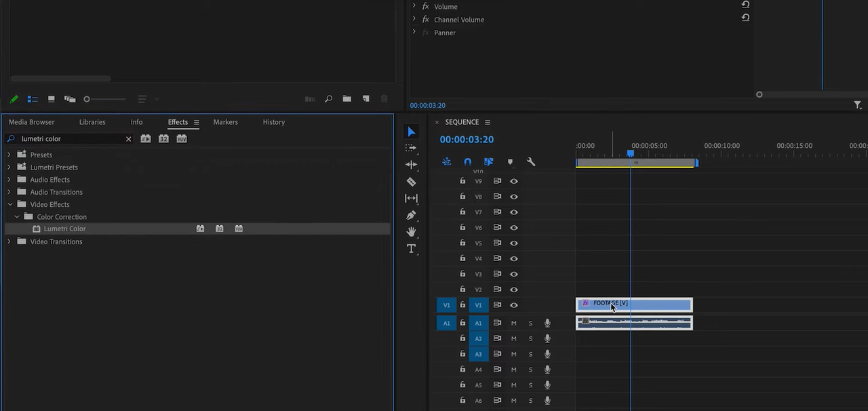Toggle Snap in Timeline magnet icon
The image size is (868, 411).
[x=467, y=162]
